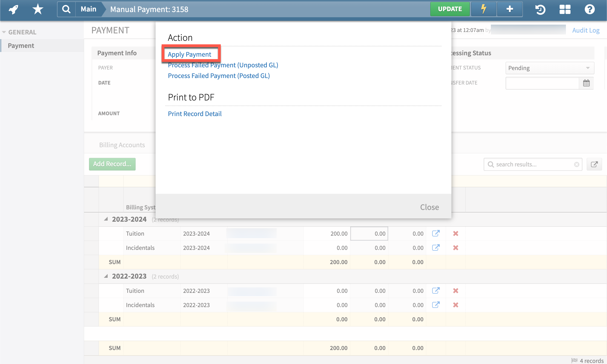Select the Payment item in the sidebar
This screenshot has width=607, height=364.
pos(21,45)
